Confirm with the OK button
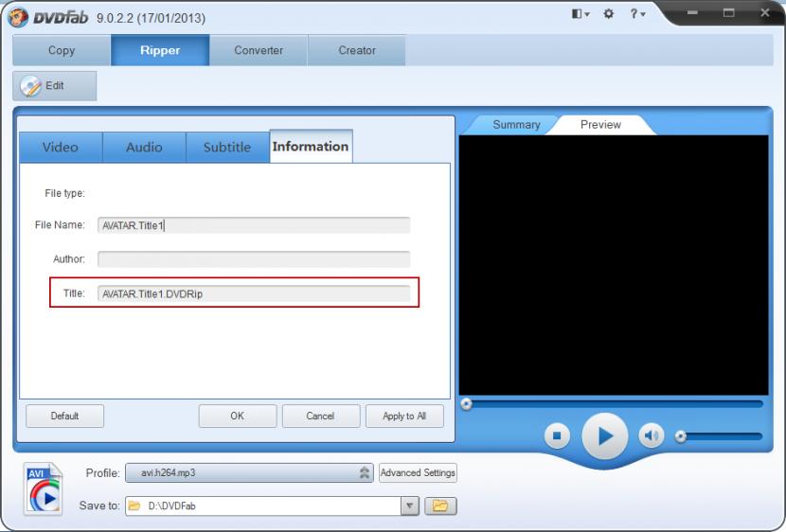786x532 pixels. [237, 416]
